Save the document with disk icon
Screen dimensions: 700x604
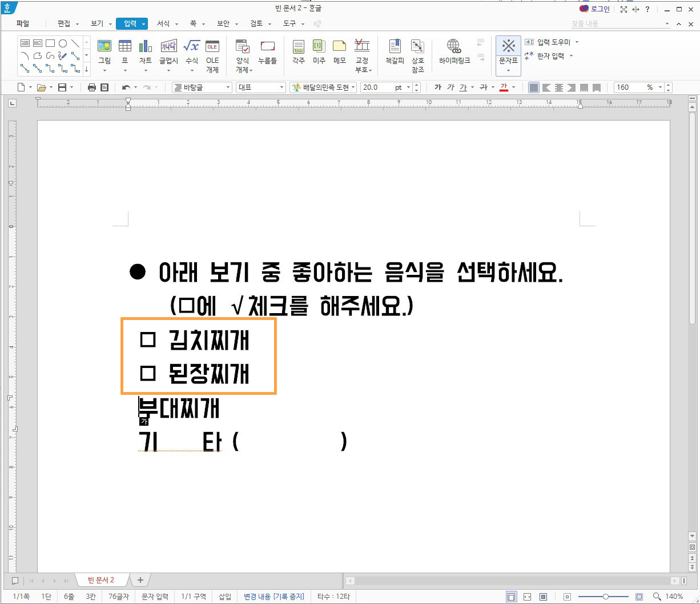click(62, 87)
